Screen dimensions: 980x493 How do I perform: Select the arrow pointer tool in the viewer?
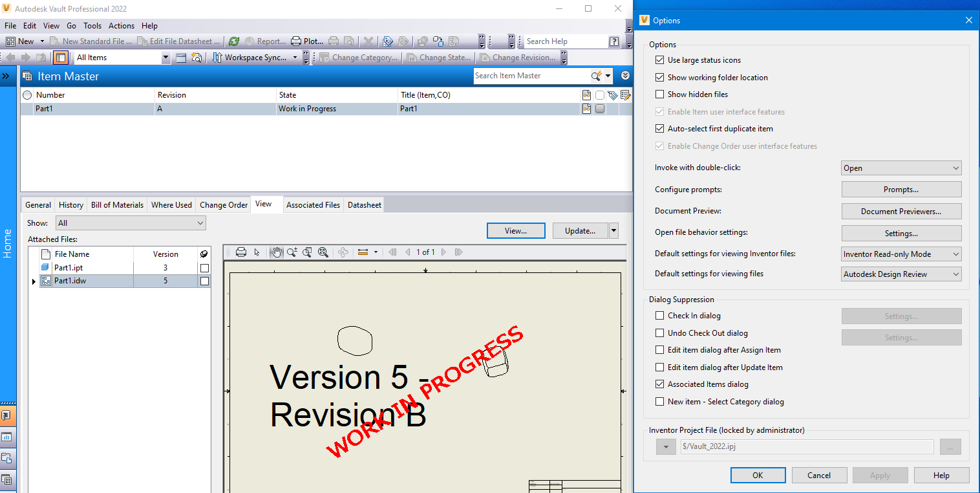[x=257, y=252]
